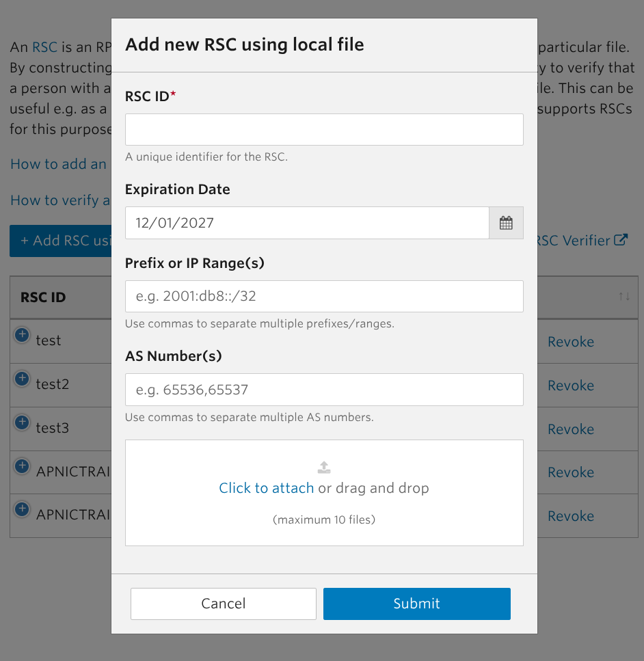Expand the second APNICTRAI RSC row
The width and height of the screenshot is (644, 661).
pyautogui.click(x=21, y=509)
